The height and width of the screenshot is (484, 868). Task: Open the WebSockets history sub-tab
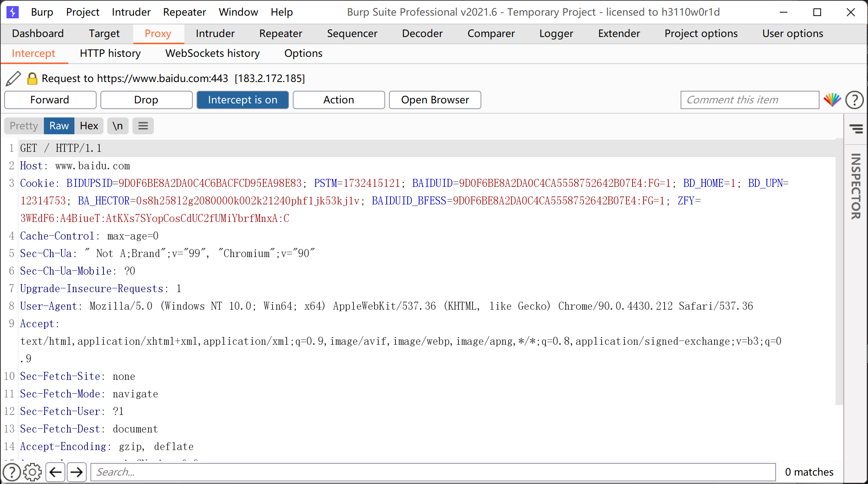pyautogui.click(x=213, y=53)
